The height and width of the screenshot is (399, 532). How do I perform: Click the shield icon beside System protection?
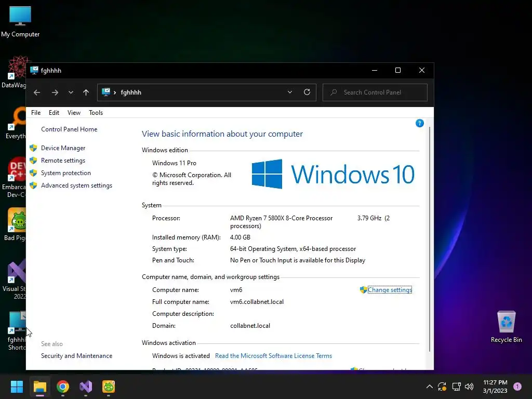click(33, 173)
